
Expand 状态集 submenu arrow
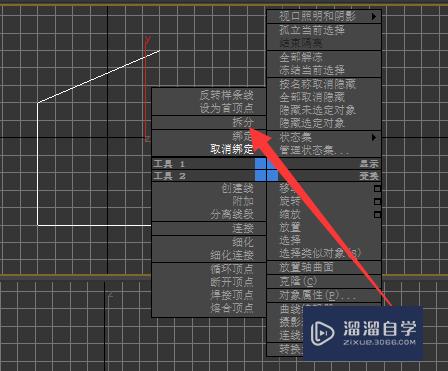point(374,137)
